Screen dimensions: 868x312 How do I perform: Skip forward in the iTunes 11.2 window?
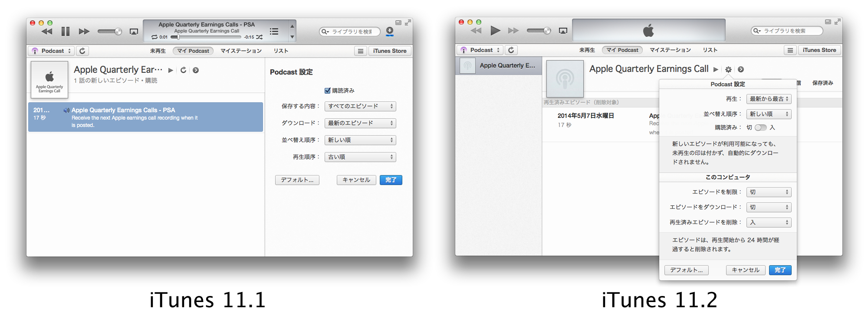(513, 30)
